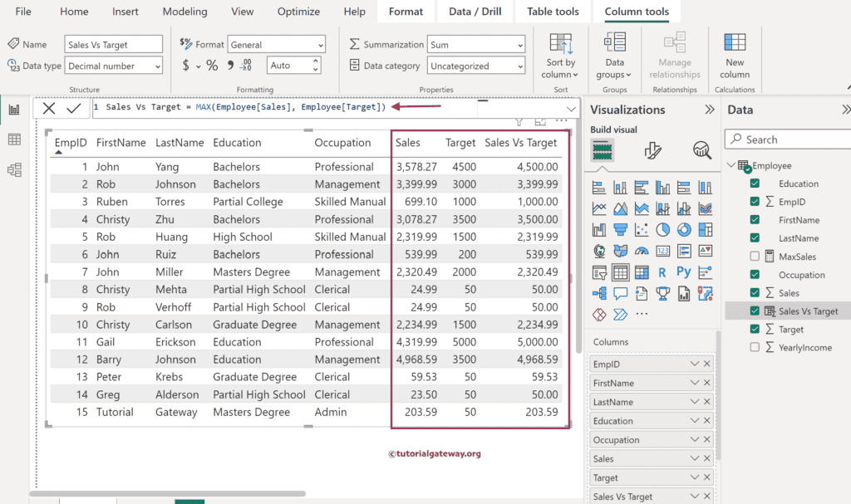Open the Data category dropdown
The image size is (851, 504).
point(476,66)
